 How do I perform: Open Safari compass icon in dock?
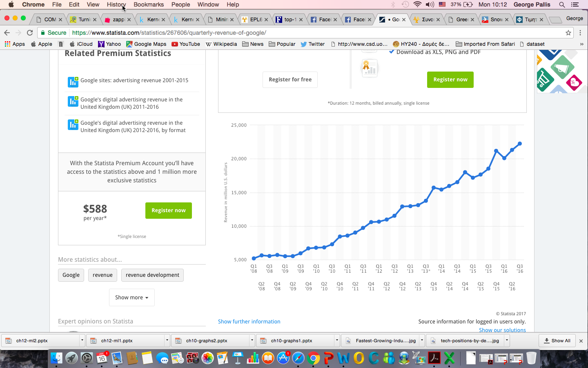click(298, 358)
